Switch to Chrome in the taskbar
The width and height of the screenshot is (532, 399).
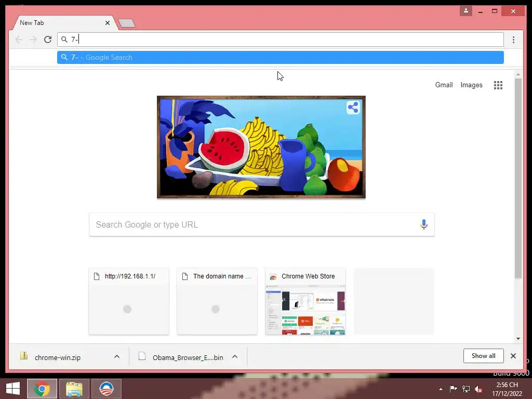click(42, 389)
